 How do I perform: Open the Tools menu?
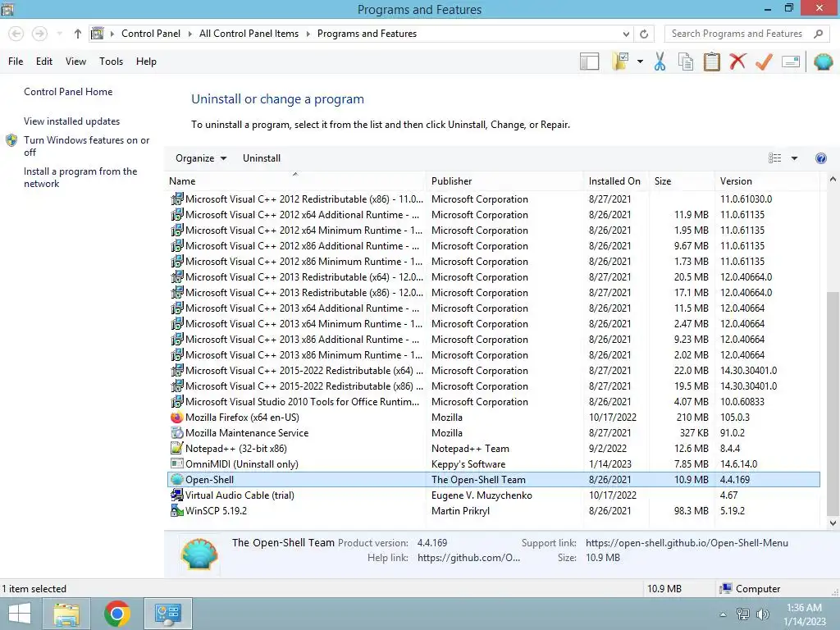tap(111, 62)
